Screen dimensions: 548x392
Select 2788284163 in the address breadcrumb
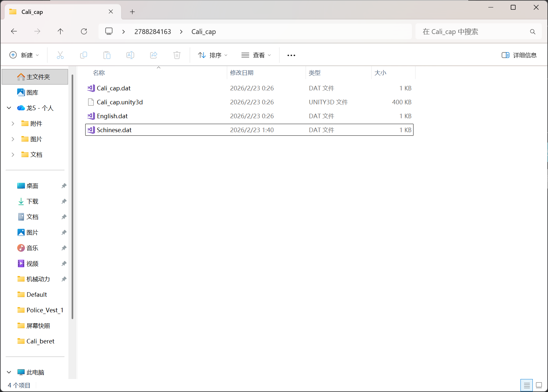click(153, 32)
